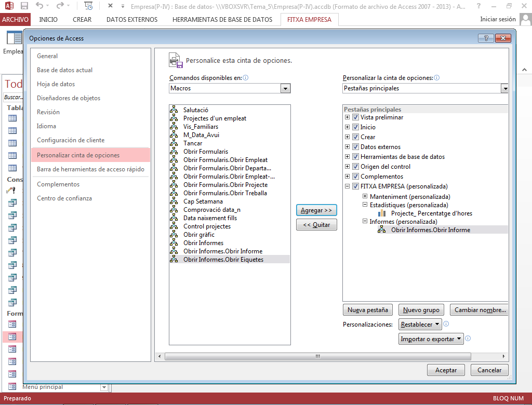Click the right arrow of horizontal scrollbar
The image size is (532, 405).
(x=503, y=356)
